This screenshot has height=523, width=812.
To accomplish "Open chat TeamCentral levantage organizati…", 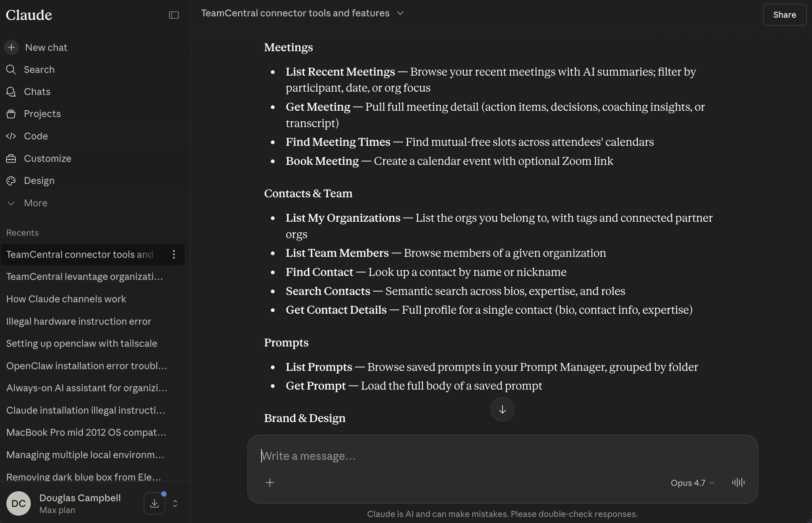I will click(92, 277).
